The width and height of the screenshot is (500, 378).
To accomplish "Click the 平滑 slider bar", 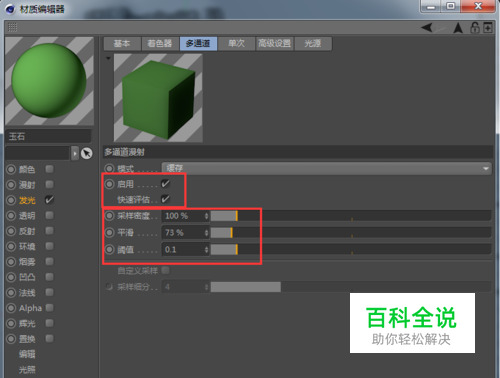I will click(351, 232).
